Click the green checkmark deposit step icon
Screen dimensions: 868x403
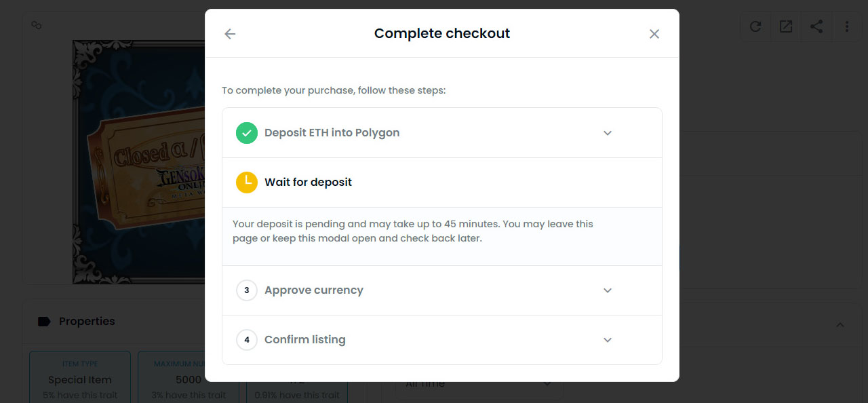(x=247, y=133)
